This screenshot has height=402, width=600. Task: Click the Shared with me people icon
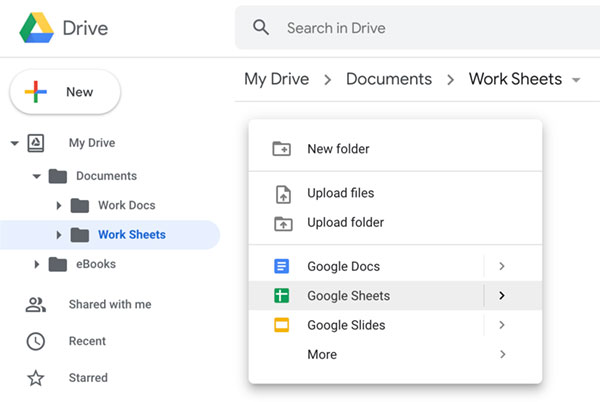coord(36,304)
